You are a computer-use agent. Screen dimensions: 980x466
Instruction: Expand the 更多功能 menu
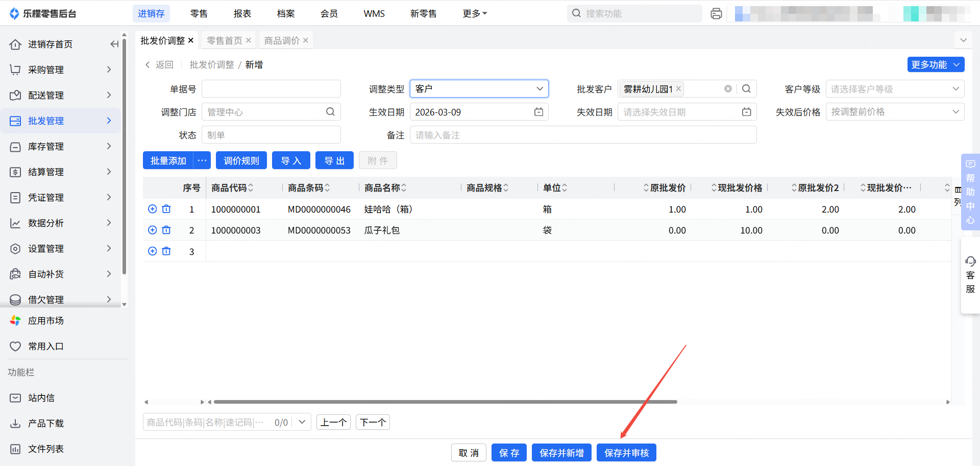(936, 65)
